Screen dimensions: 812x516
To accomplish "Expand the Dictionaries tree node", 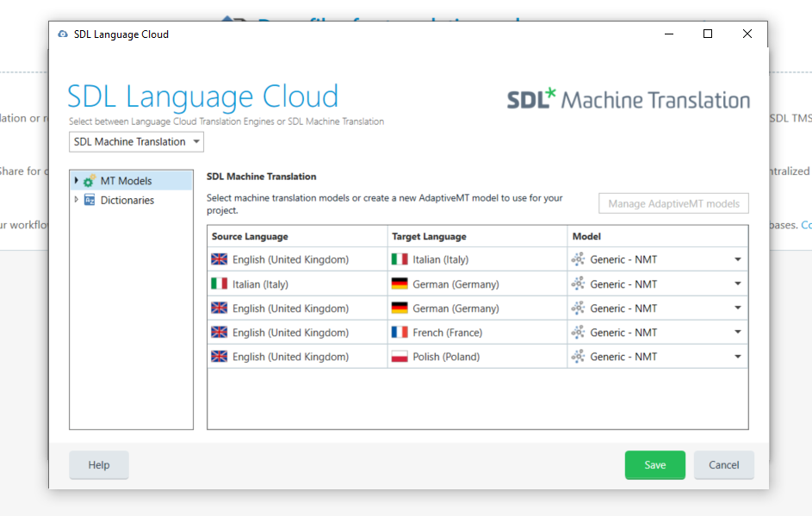I will [76, 200].
